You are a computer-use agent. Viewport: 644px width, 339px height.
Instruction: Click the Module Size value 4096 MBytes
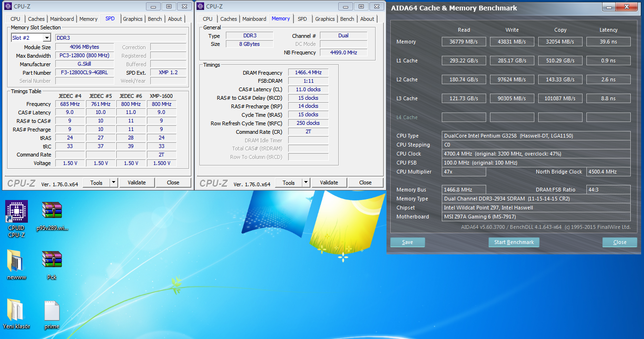(85, 47)
